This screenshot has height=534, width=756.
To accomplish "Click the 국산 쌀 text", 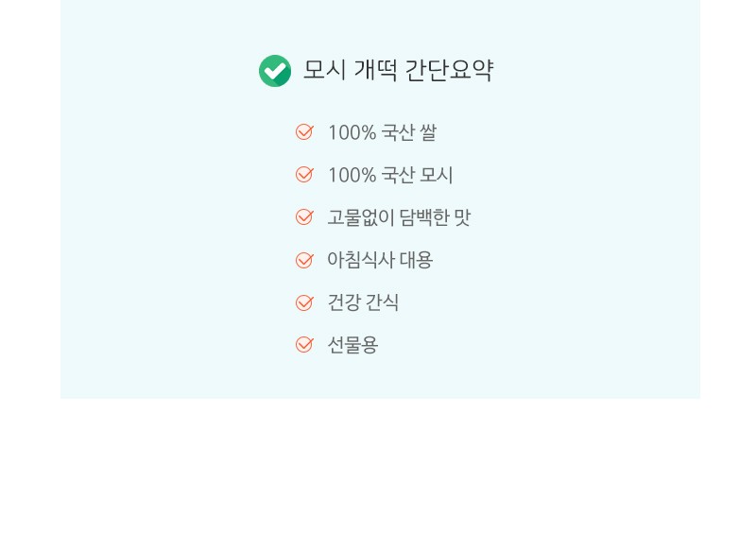I will pyautogui.click(x=409, y=132).
